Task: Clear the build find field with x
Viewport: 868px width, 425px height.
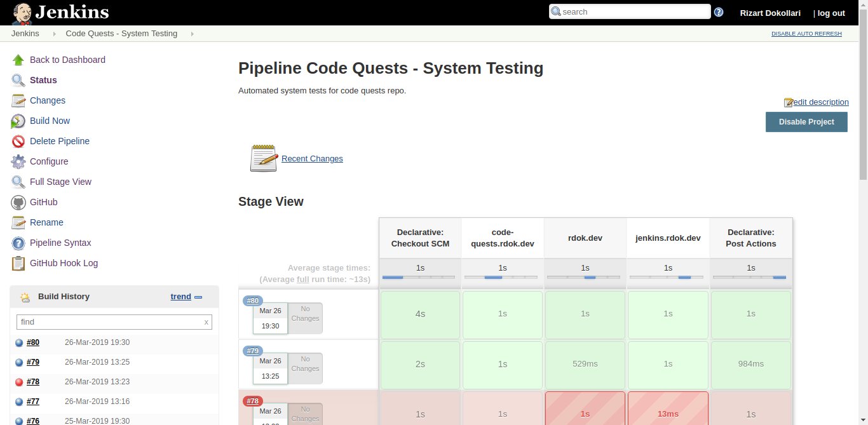Action: click(x=206, y=322)
